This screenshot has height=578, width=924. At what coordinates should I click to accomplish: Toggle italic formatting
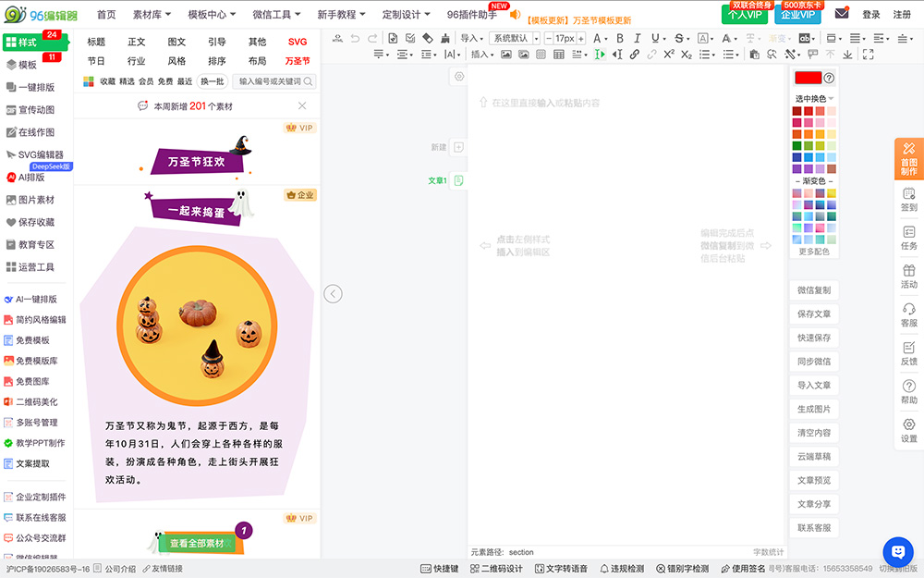point(637,39)
